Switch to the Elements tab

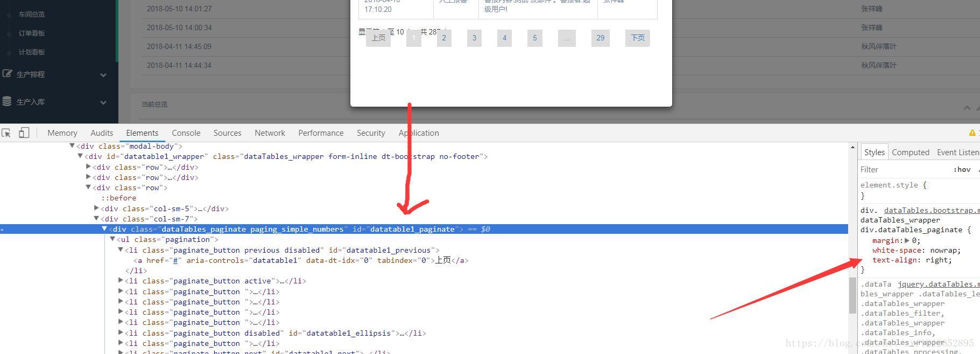(142, 133)
